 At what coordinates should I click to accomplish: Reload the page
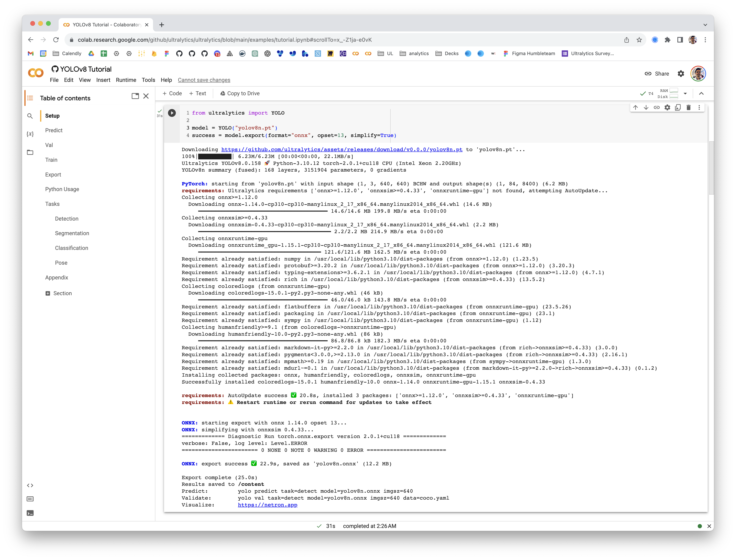56,40
